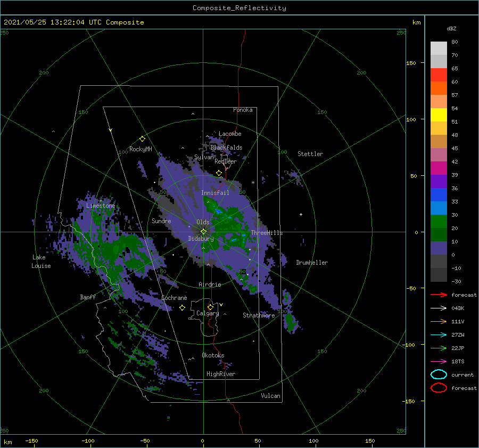Select the orange 57-60 dBZ swatch
479x448 pixels.
coord(439,88)
